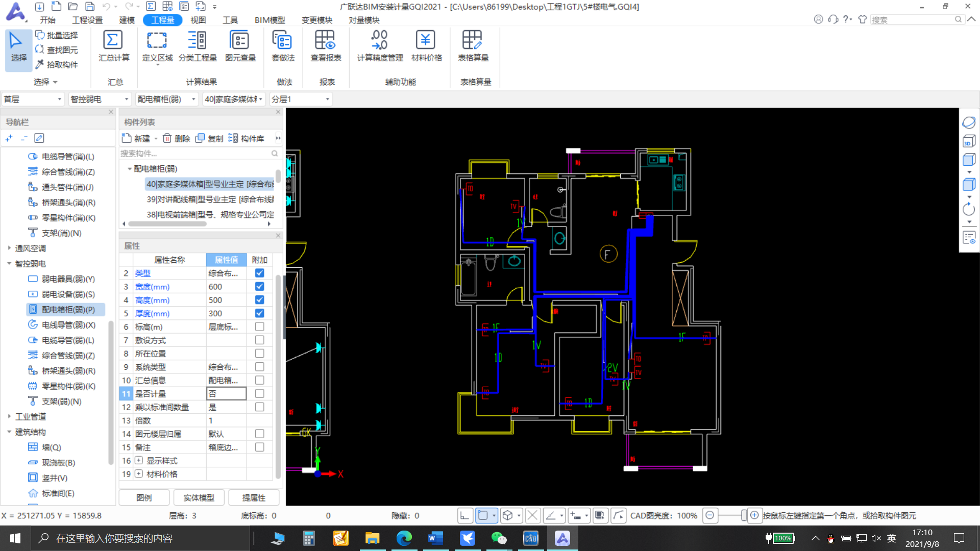Check 附加 checkbox for 标高(m) row
Viewport: 980px width, 551px height.
259,327
